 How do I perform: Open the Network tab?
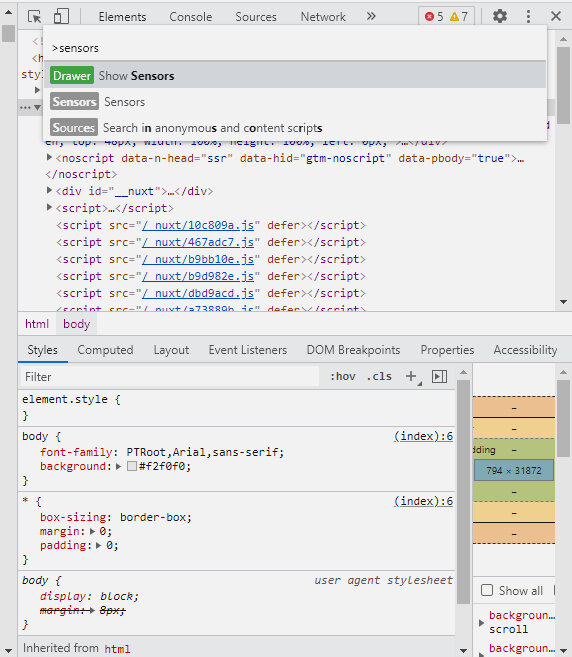323,17
